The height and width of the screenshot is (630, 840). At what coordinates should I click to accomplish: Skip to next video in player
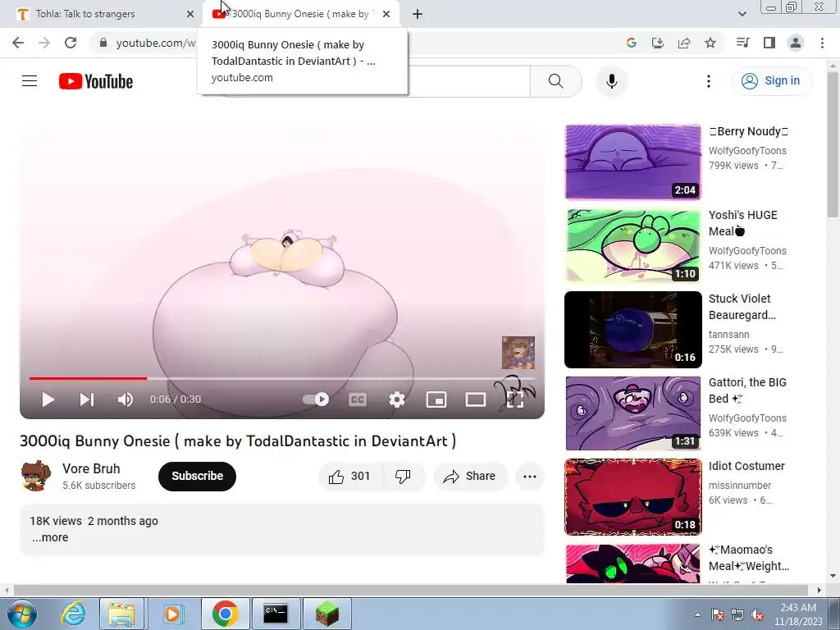87,399
